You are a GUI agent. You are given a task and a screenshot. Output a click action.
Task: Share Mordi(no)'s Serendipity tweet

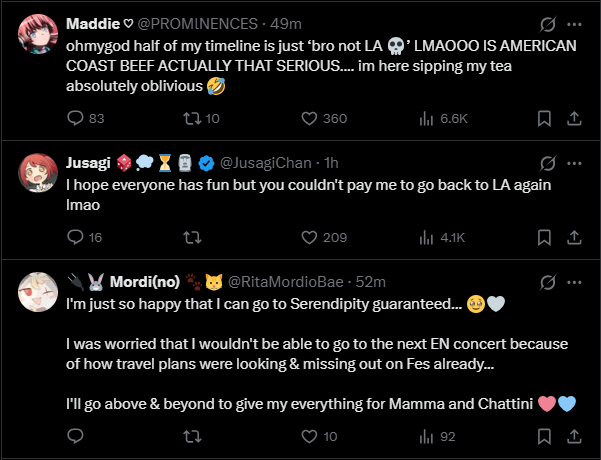[x=575, y=436]
